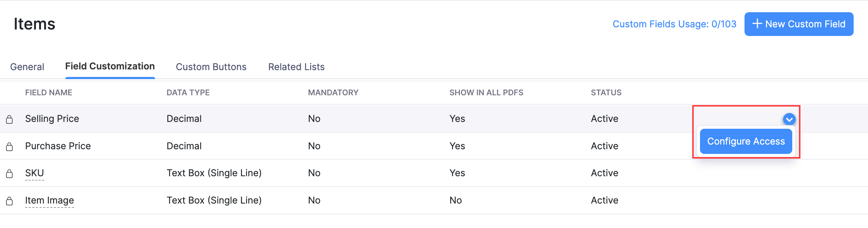Click the lock icon beside Selling Price

10,119
